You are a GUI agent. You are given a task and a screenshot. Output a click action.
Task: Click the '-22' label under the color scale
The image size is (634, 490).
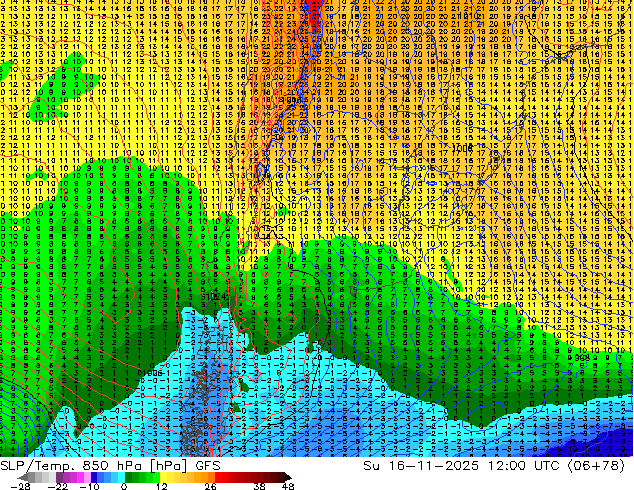[58, 486]
